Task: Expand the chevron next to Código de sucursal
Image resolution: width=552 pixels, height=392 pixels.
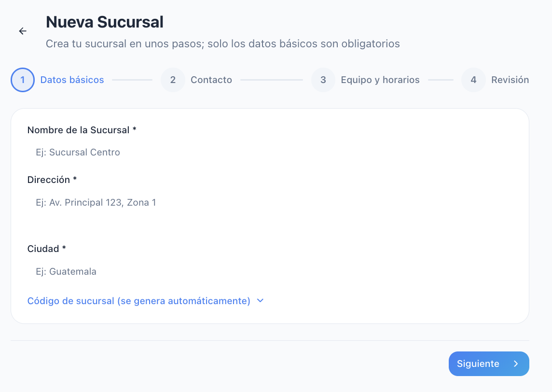Action: tap(260, 301)
